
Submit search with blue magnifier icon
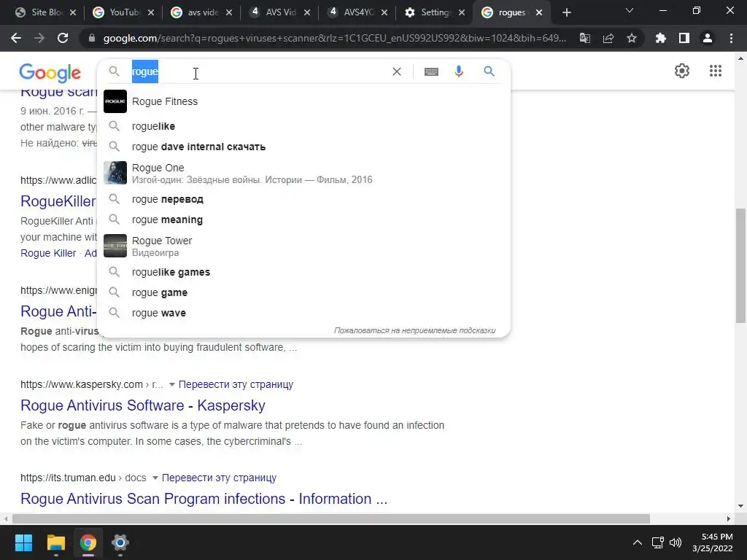point(489,71)
